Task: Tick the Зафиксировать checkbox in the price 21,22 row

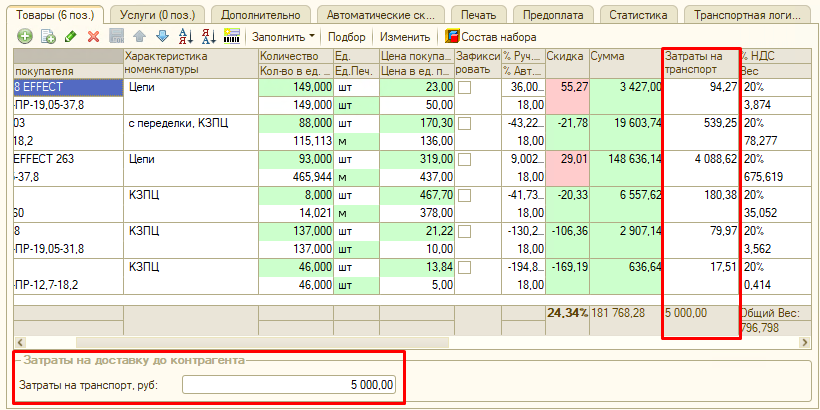Action: tap(464, 231)
